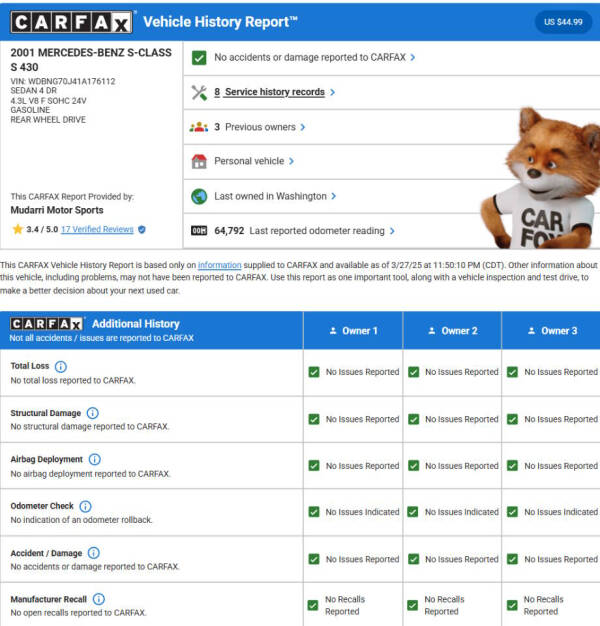This screenshot has width=600, height=626.
Task: Click Airbag Deployment checkmark under Owner 2
Action: coord(414,466)
